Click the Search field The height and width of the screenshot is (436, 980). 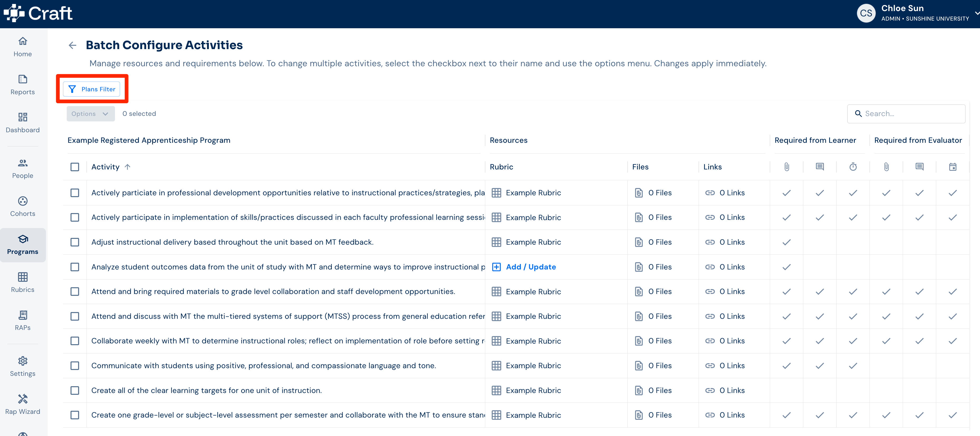[x=906, y=114]
